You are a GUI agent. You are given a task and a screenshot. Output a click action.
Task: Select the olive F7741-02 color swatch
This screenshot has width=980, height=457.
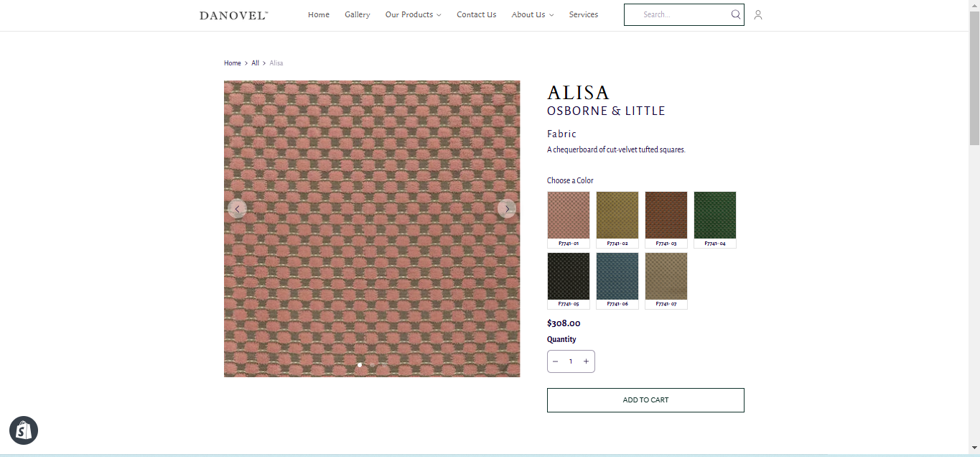coord(617,219)
